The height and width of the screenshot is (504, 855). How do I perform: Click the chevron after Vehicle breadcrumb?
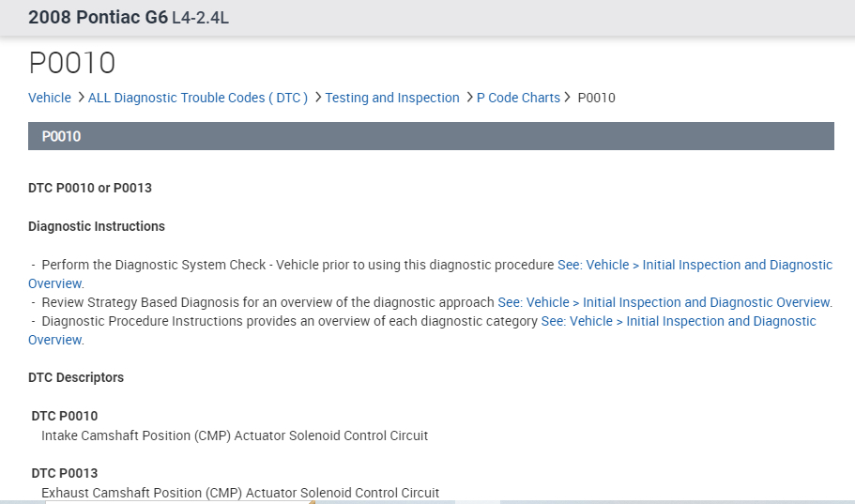click(x=81, y=98)
